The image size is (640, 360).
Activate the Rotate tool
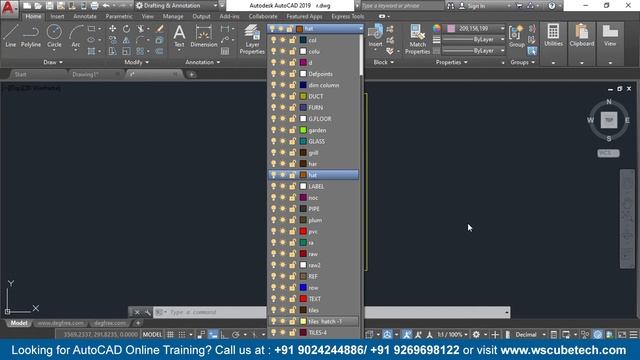(x=127, y=29)
